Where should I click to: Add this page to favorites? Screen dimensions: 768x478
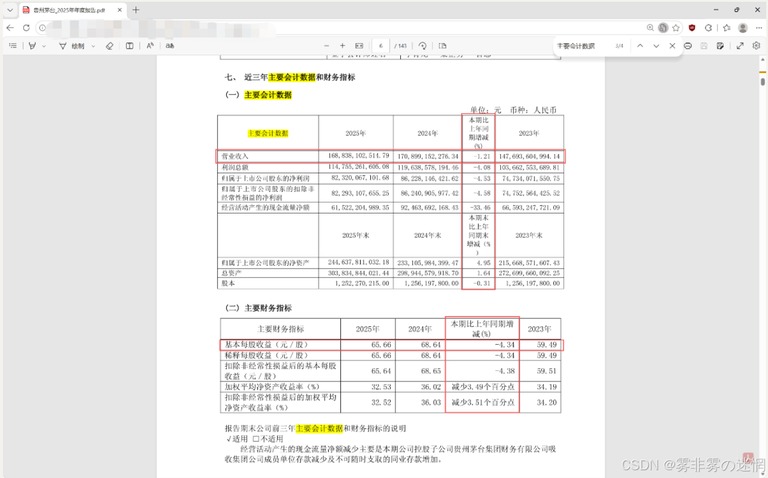point(676,28)
